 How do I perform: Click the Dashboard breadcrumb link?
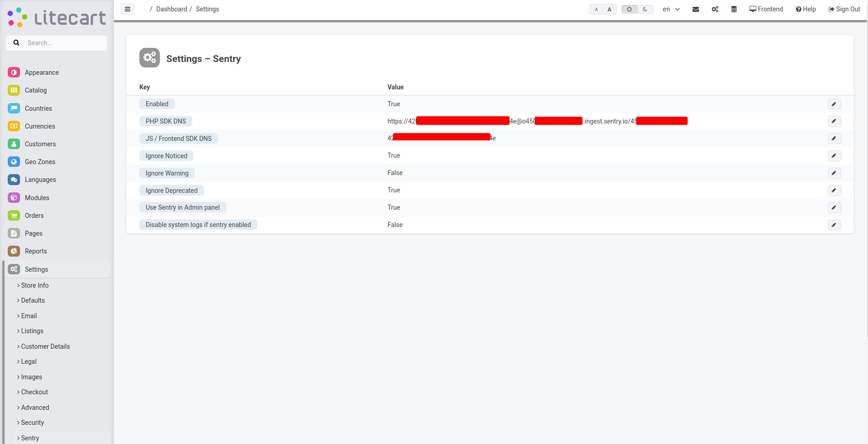coord(171,9)
